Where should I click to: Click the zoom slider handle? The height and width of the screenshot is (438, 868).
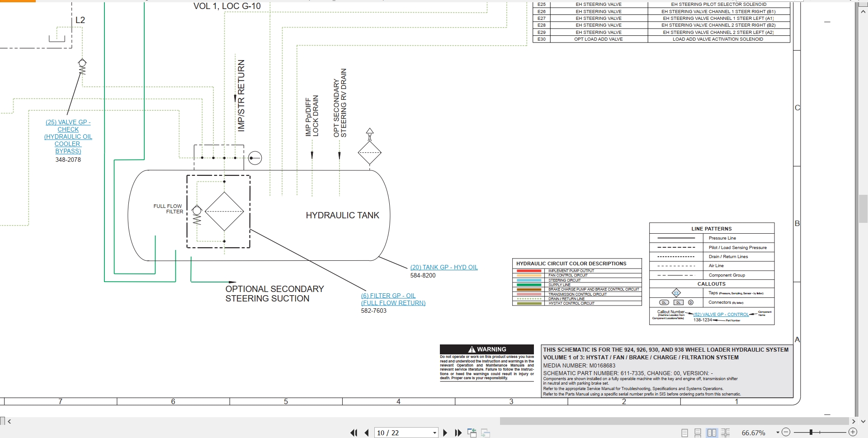point(811,433)
